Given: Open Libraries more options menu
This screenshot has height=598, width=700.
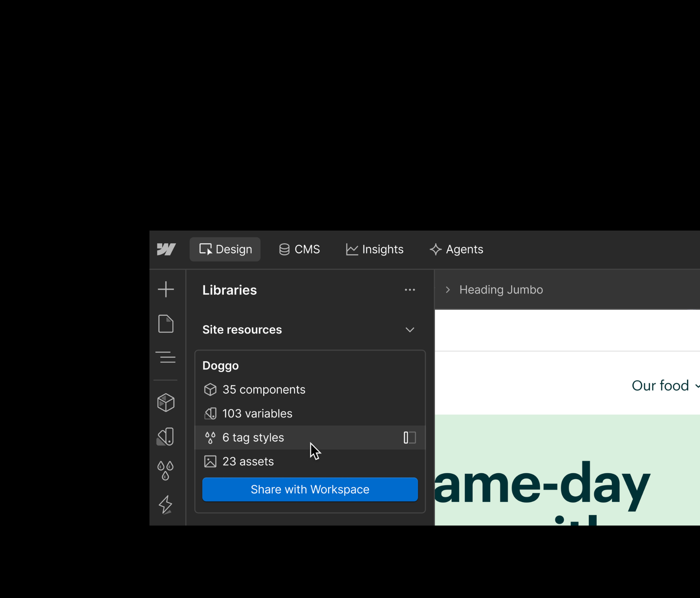Looking at the screenshot, I should [x=410, y=290].
